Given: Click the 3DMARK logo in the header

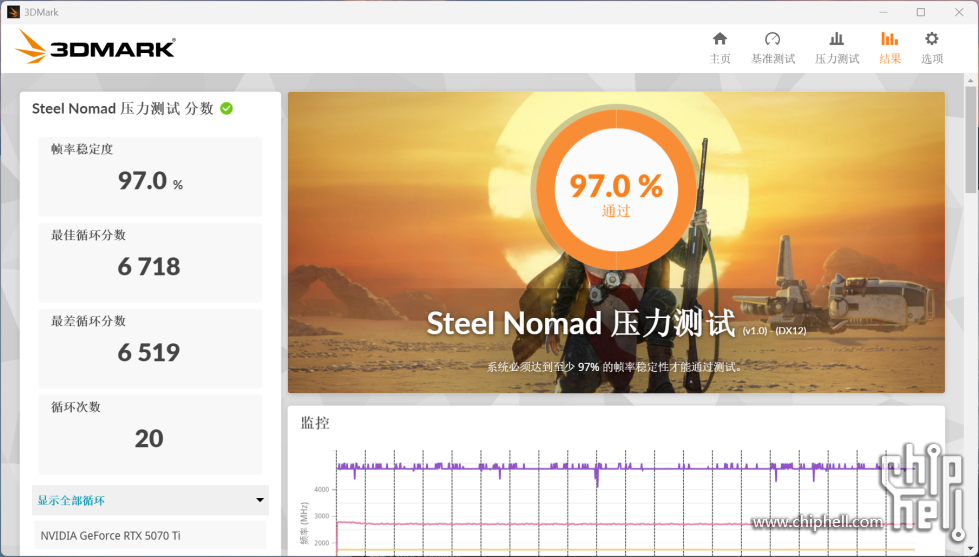Looking at the screenshot, I should coord(96,48).
